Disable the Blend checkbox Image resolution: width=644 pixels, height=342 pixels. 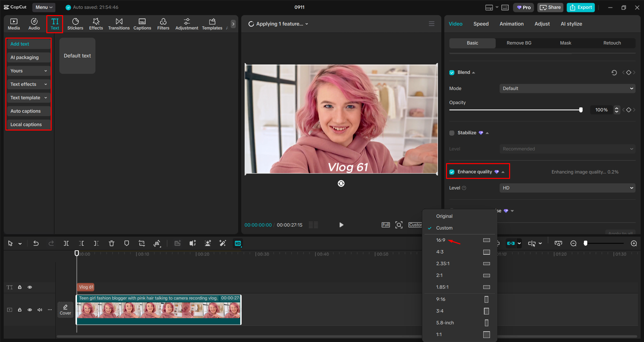tap(452, 72)
